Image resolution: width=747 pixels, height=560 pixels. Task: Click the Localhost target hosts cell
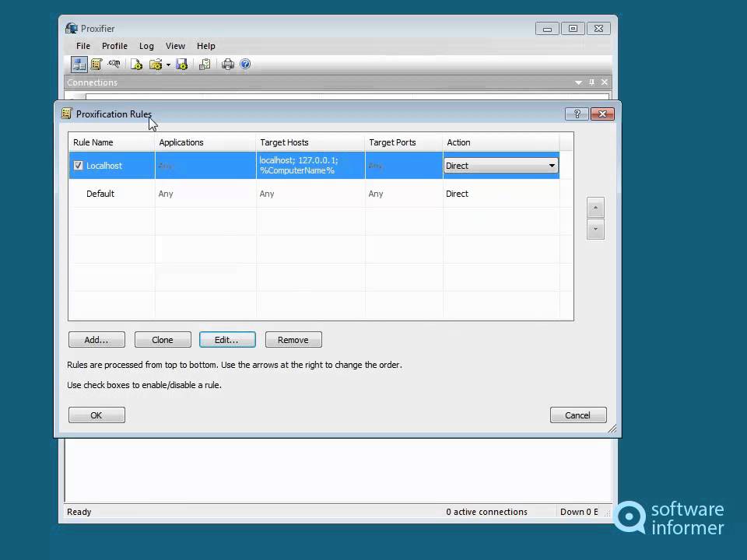pos(310,166)
